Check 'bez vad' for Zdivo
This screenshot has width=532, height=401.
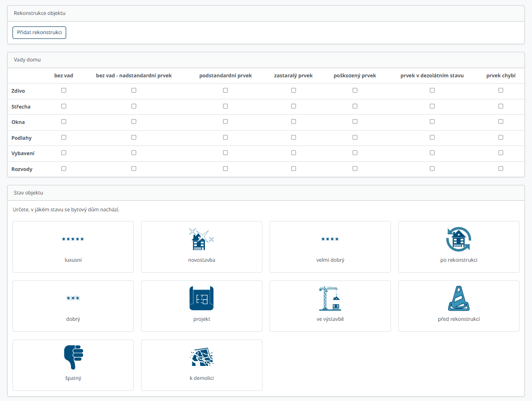click(64, 90)
